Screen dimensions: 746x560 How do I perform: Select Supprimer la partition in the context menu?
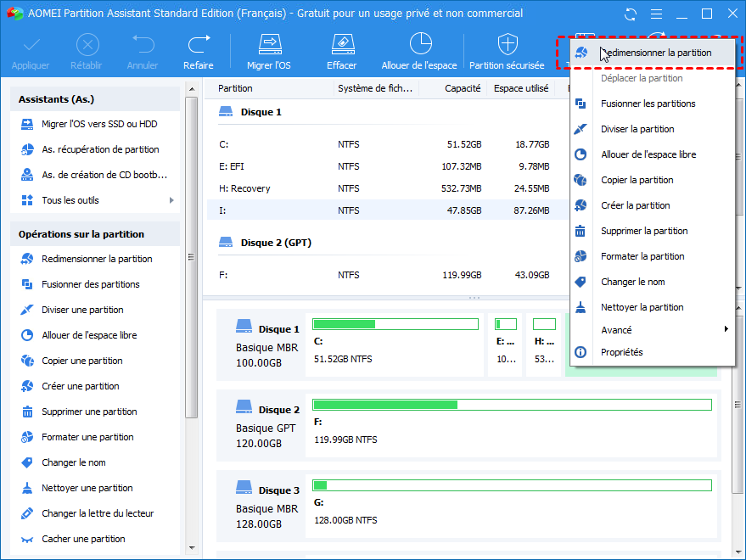(644, 231)
